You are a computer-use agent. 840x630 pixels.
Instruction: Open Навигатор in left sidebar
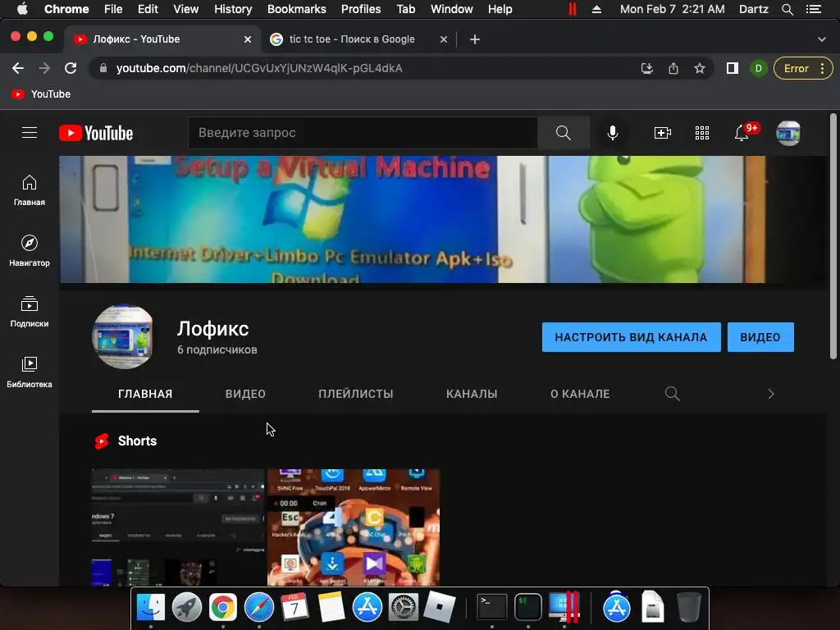(x=30, y=251)
